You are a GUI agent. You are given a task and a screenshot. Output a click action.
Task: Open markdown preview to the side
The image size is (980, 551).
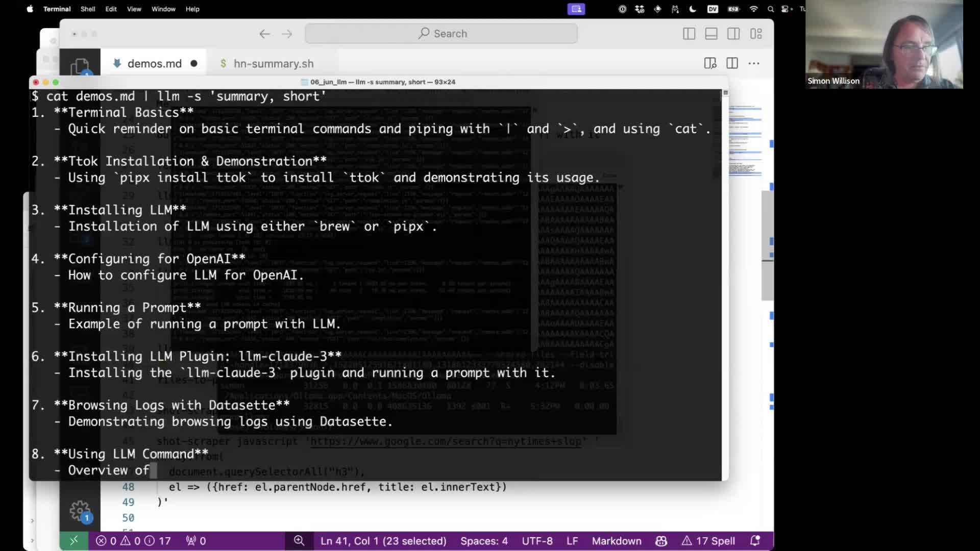[x=710, y=63]
